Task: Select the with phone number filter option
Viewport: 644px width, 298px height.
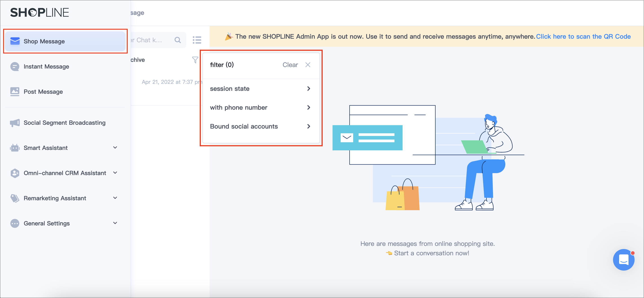Action: (x=261, y=107)
